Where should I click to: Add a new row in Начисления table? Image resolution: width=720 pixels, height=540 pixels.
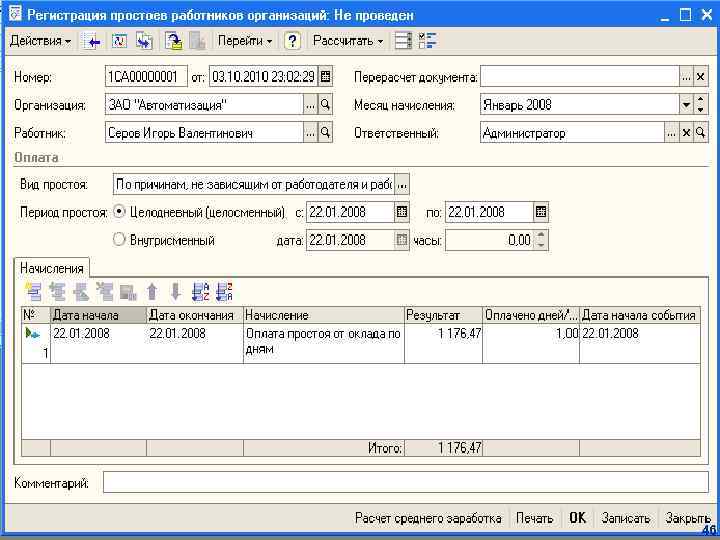click(x=34, y=292)
